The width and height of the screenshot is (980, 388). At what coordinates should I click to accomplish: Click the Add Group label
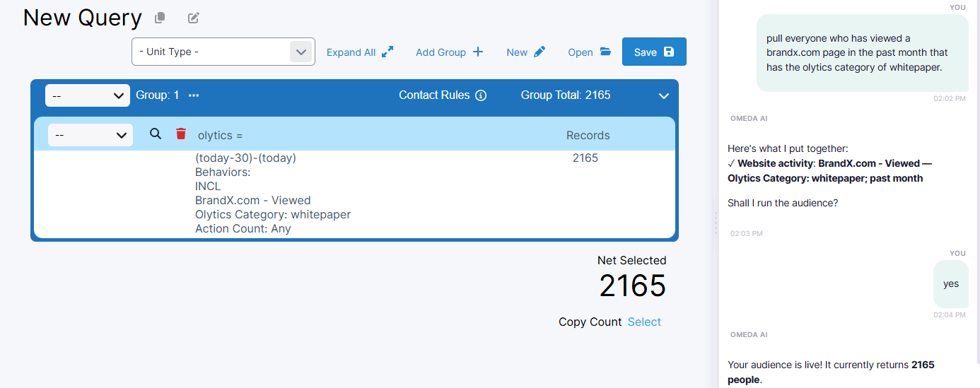441,52
